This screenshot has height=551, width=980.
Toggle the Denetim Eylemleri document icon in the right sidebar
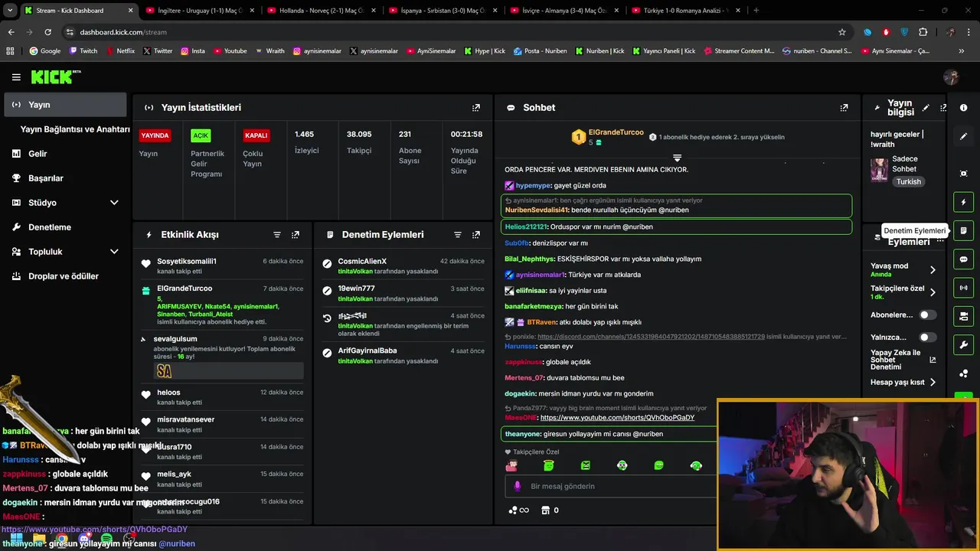click(964, 230)
